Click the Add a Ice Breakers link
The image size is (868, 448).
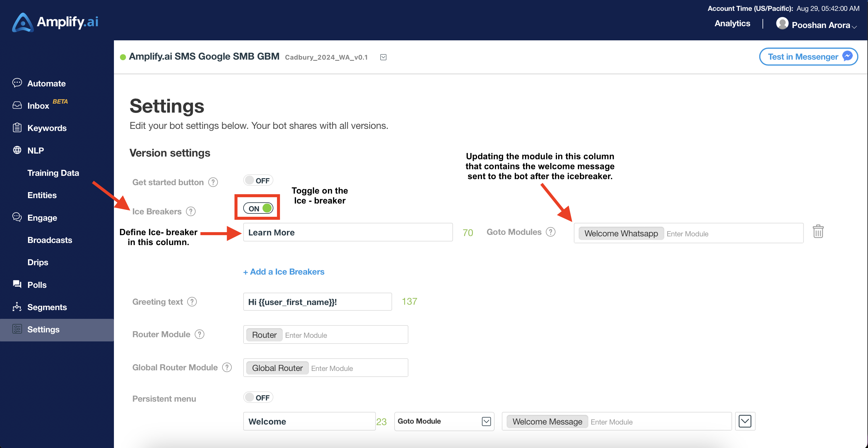[x=284, y=272]
